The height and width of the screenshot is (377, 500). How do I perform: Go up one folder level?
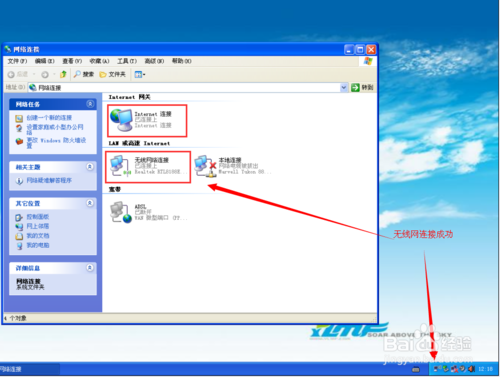coord(63,74)
